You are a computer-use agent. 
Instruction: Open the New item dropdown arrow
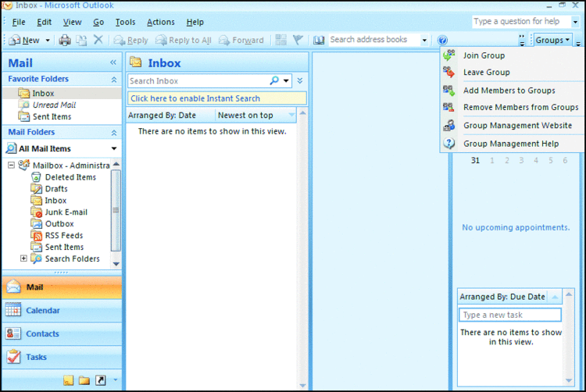[x=48, y=41]
